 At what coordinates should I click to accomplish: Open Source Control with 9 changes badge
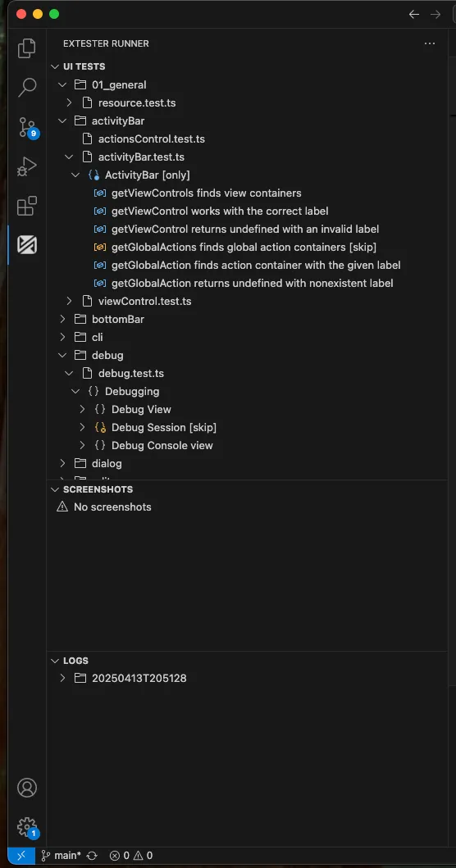click(x=26, y=127)
